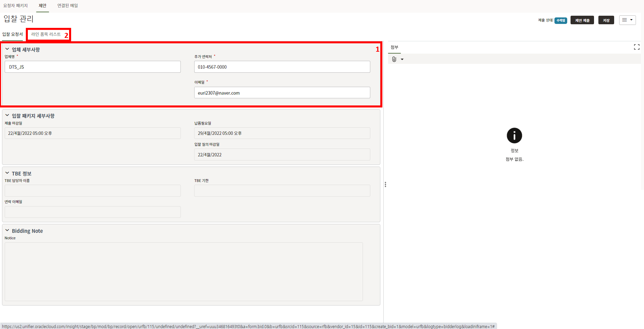Click the hamburger menu icon at top right
This screenshot has width=644, height=329.
point(625,20)
